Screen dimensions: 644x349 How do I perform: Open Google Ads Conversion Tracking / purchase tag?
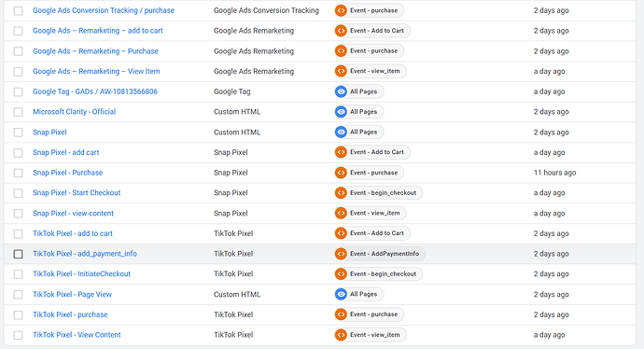coord(104,10)
